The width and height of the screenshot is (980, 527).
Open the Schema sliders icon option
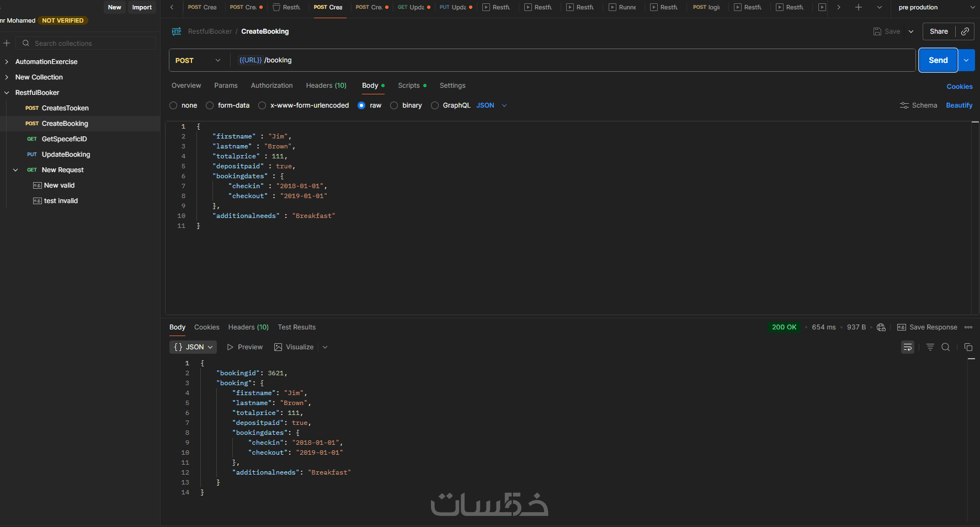coord(918,105)
